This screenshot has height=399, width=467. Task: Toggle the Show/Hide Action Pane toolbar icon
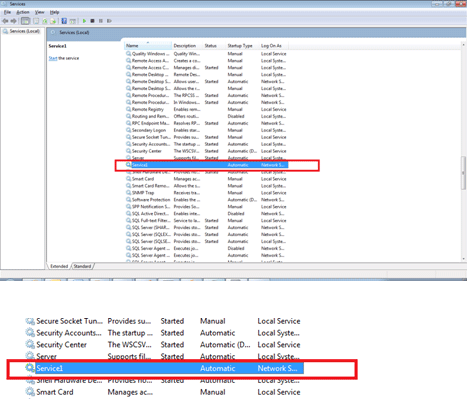72,21
